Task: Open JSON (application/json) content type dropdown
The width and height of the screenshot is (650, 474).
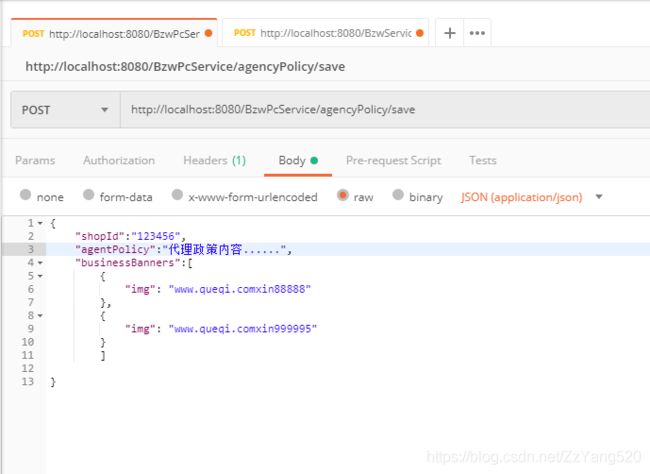Action: tap(531, 197)
